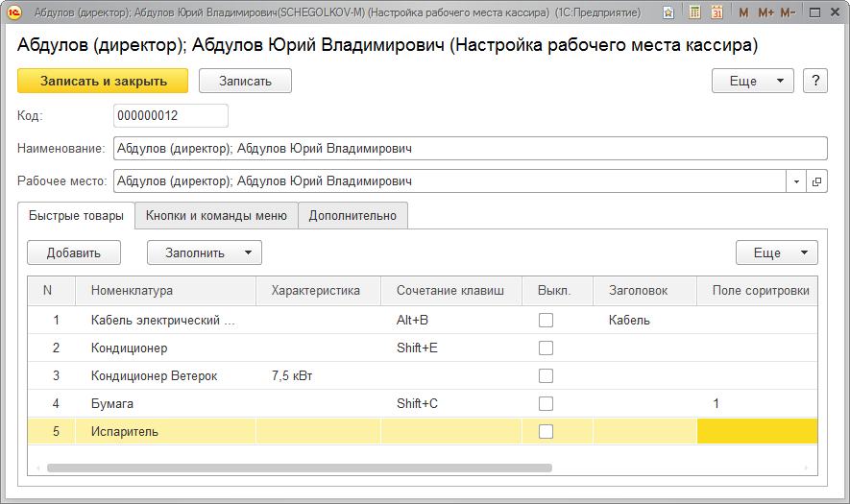Click the M memory button
Viewport: 850px width, 504px height.
coord(742,13)
